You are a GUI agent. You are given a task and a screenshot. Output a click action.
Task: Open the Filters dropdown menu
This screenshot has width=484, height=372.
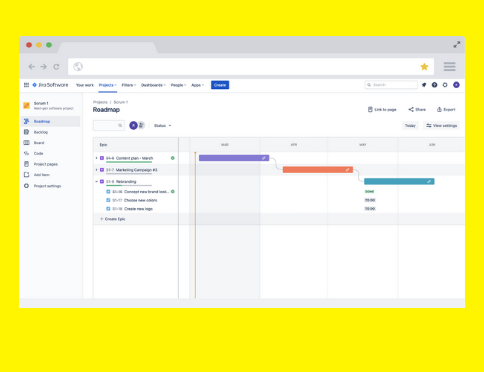[x=129, y=85]
